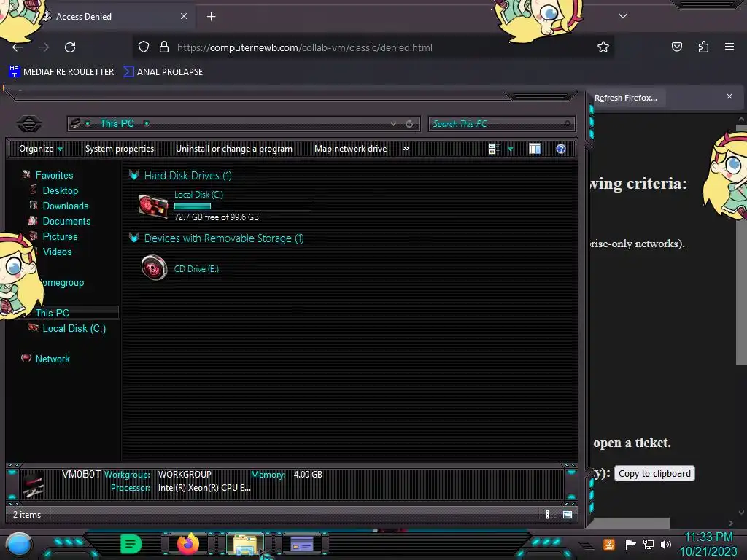Switch to large icons status view
The height and width of the screenshot is (560, 747).
click(x=567, y=514)
